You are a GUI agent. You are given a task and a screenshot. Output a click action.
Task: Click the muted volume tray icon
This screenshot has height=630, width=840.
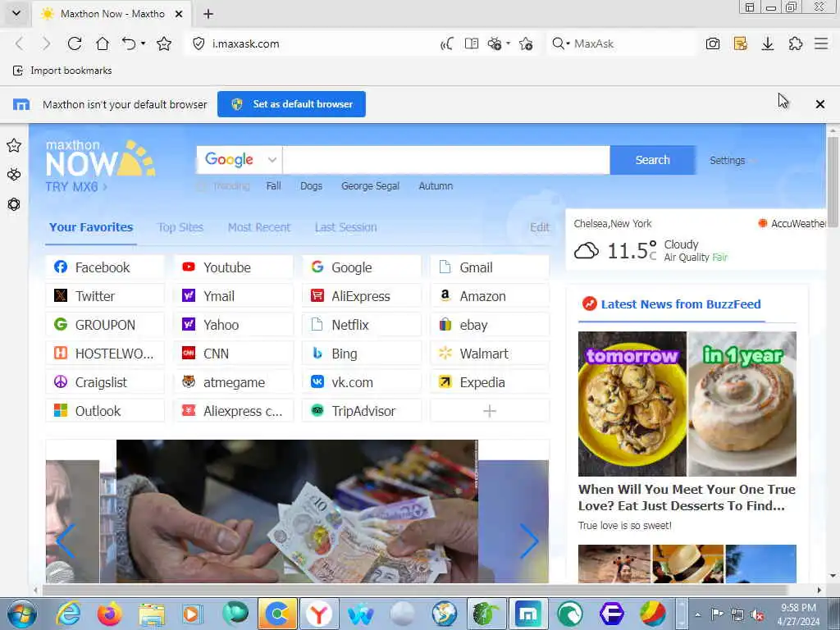click(x=757, y=614)
